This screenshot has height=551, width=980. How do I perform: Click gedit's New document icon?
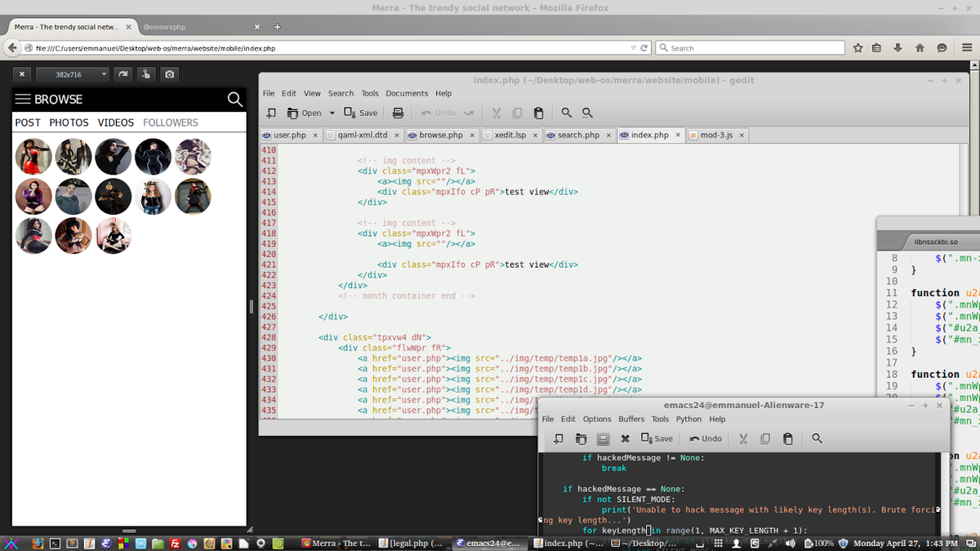pos(271,113)
